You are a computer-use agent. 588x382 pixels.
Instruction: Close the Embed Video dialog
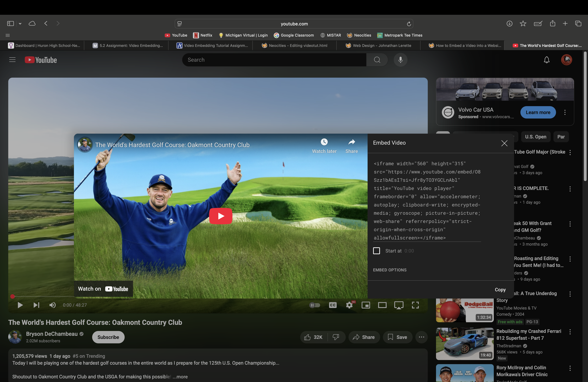[504, 143]
